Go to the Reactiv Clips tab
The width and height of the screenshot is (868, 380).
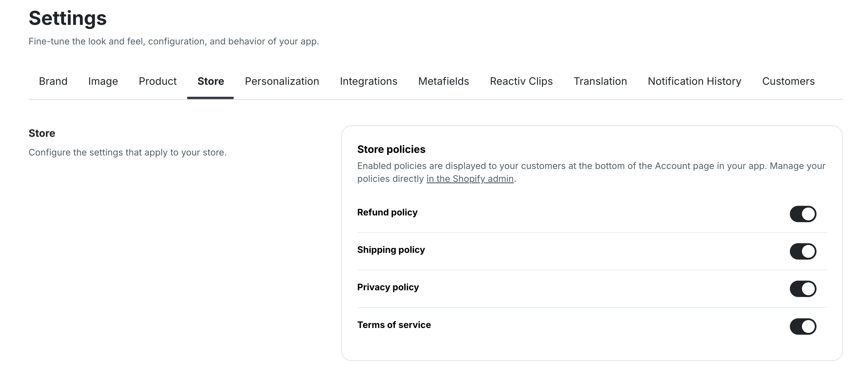pos(521,81)
